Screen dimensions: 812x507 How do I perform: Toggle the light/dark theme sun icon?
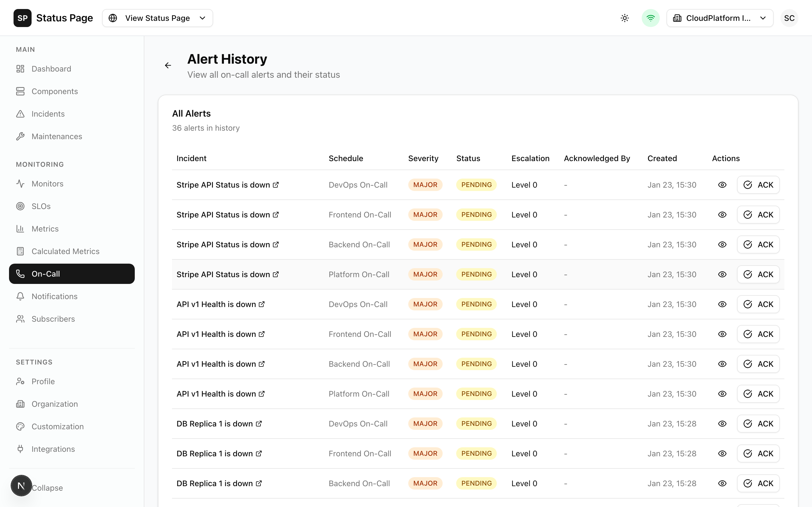(625, 18)
